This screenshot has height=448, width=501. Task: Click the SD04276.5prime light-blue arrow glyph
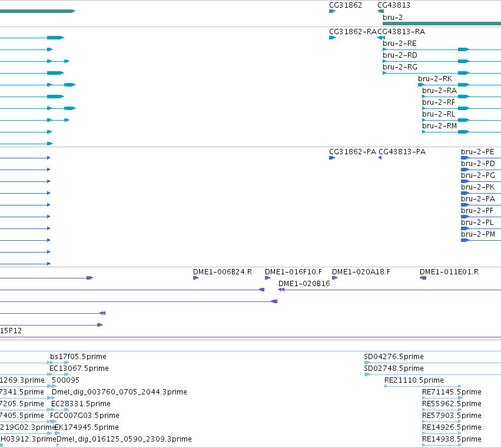pyautogui.click(x=367, y=363)
